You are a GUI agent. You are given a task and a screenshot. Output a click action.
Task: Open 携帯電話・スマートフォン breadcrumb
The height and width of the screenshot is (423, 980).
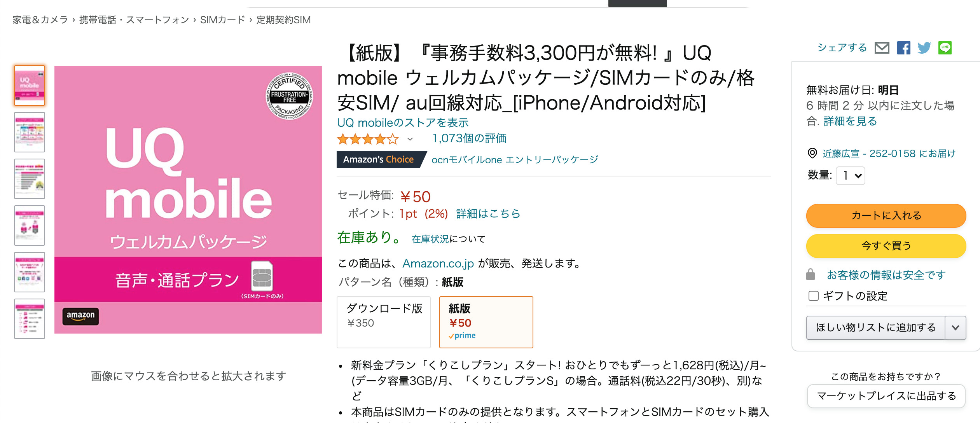134,20
